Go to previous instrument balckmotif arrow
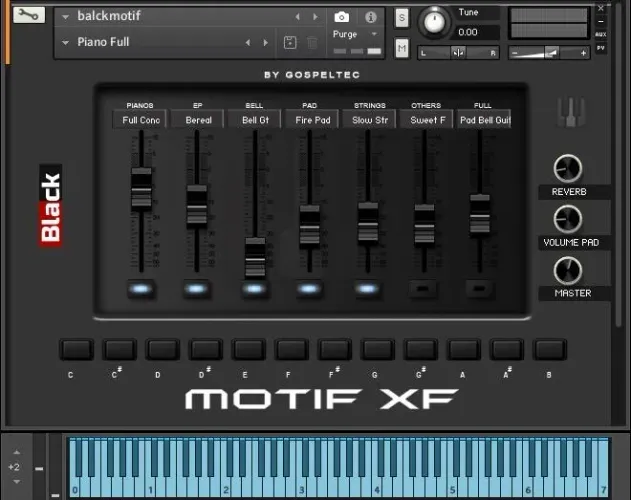 (297, 17)
